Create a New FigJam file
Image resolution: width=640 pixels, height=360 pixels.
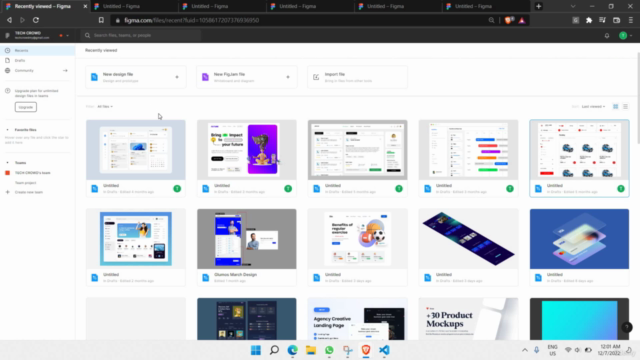[x=247, y=77]
